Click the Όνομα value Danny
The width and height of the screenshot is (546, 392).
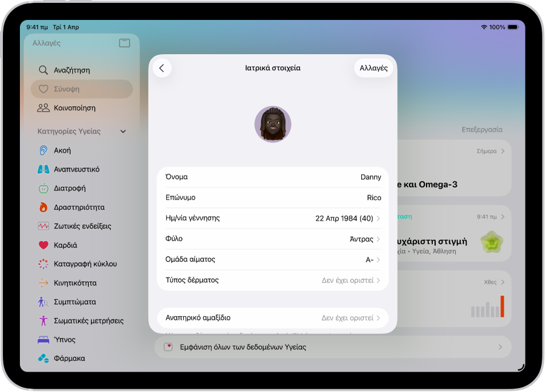point(371,177)
